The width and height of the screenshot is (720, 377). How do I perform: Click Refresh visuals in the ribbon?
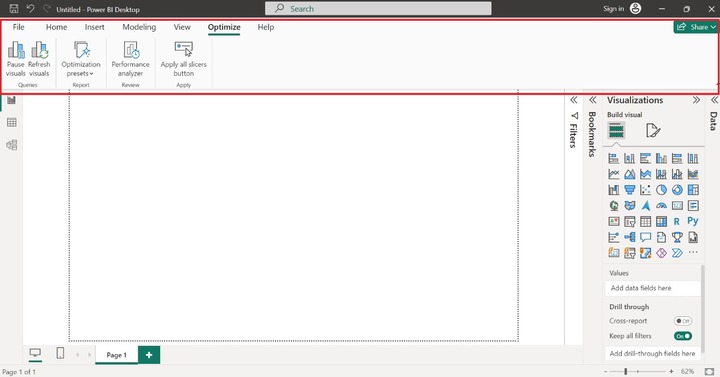click(x=39, y=59)
